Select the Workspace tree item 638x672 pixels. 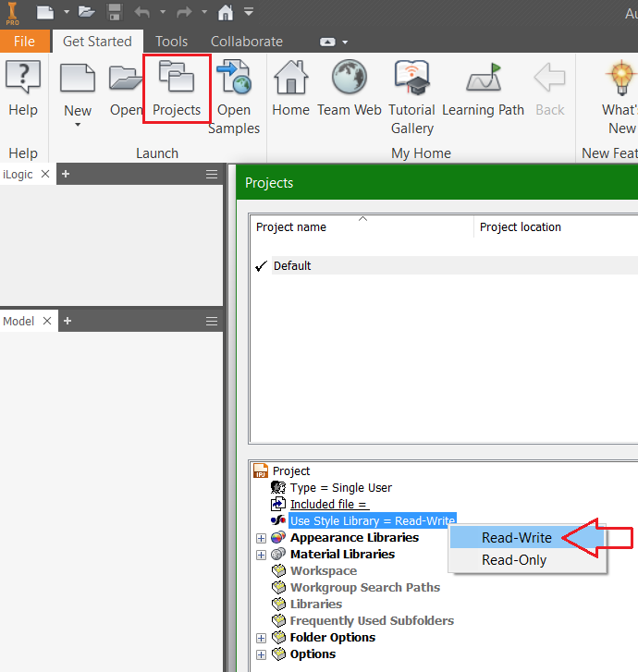click(x=324, y=571)
